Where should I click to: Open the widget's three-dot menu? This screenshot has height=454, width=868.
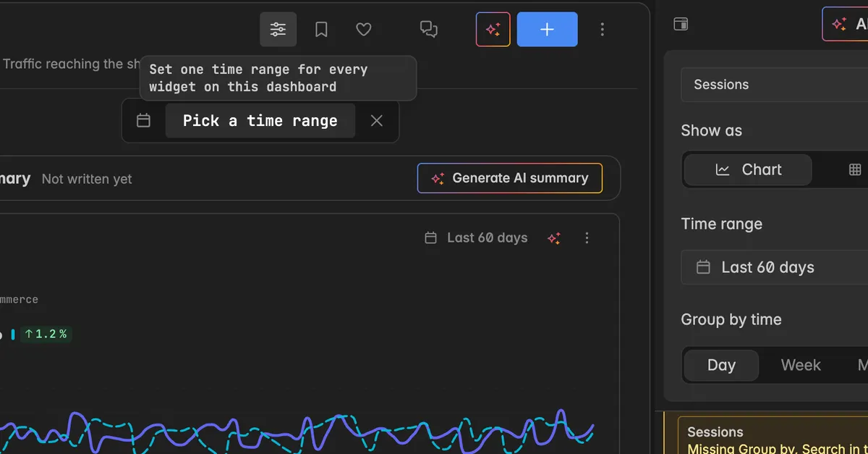tap(587, 238)
